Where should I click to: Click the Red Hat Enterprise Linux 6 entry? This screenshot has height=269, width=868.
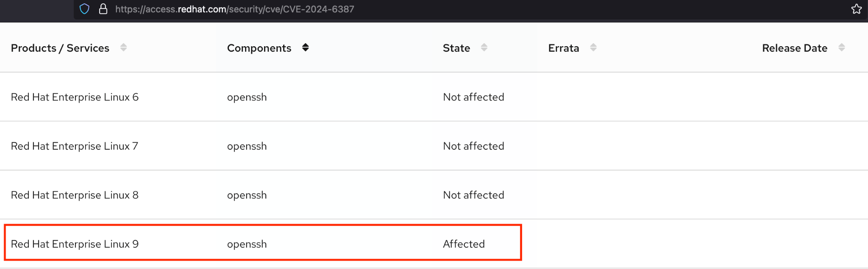coord(75,97)
